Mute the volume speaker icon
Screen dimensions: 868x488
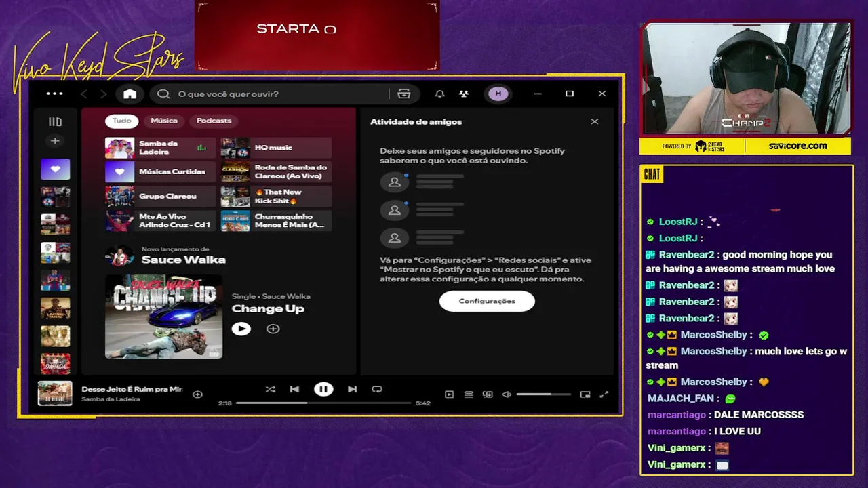click(507, 394)
